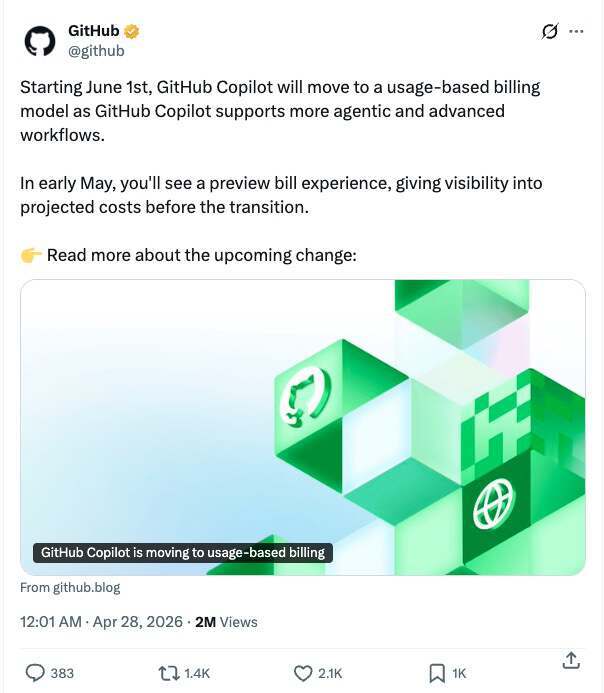Share the post via share icon

571,661
